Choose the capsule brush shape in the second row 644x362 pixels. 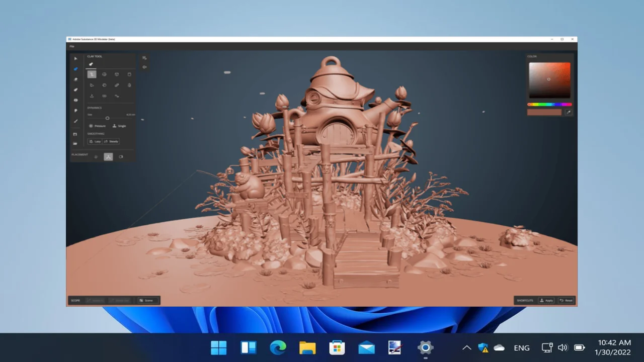(x=117, y=85)
